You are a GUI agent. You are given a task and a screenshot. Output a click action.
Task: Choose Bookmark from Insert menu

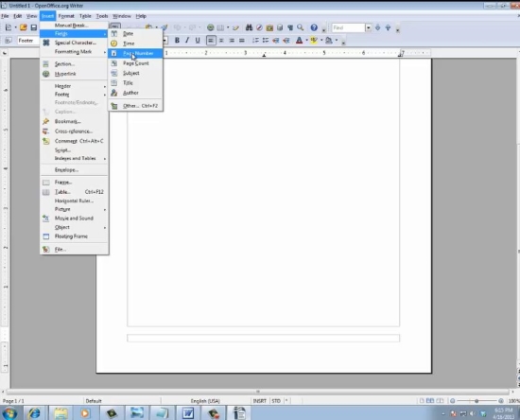[x=74, y=121]
